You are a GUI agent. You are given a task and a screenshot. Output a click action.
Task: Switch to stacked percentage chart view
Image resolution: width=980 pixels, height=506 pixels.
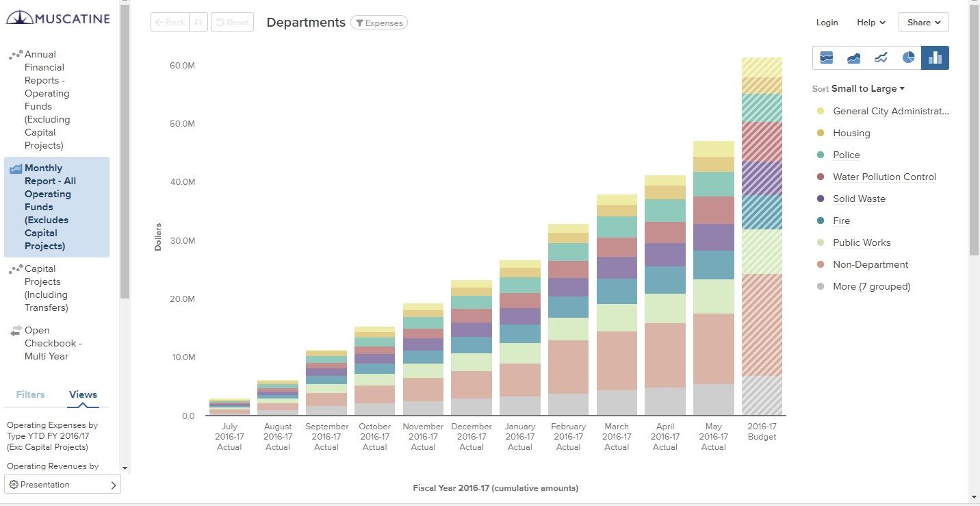(826, 58)
